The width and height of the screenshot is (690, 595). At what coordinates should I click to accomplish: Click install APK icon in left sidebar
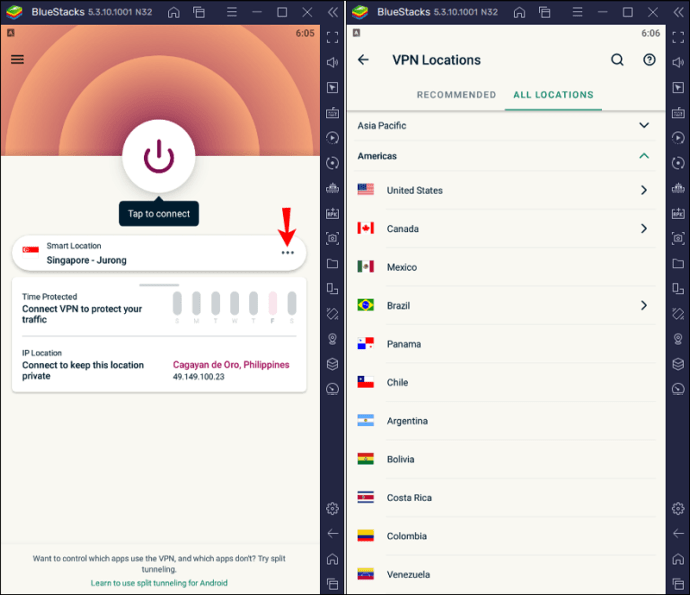(332, 213)
